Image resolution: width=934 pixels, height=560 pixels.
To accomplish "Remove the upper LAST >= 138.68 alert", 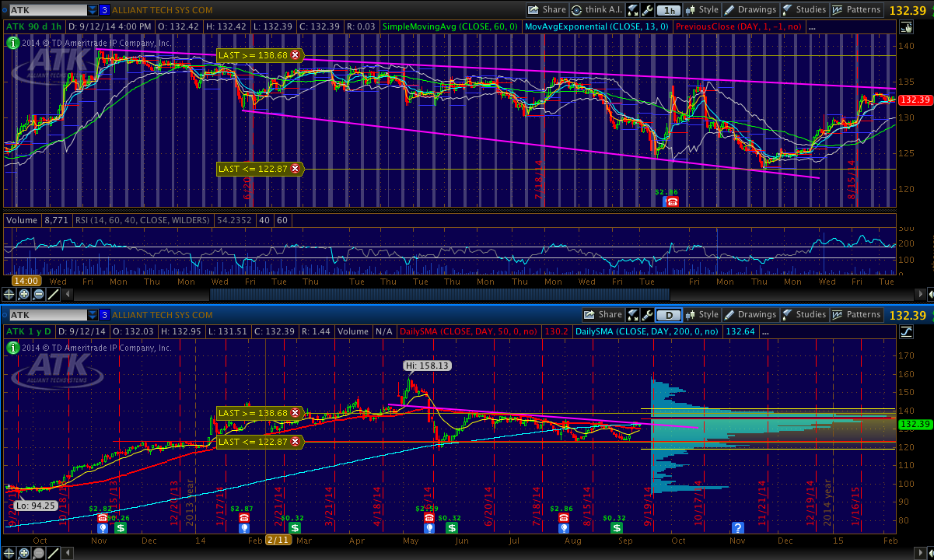I will pos(296,56).
